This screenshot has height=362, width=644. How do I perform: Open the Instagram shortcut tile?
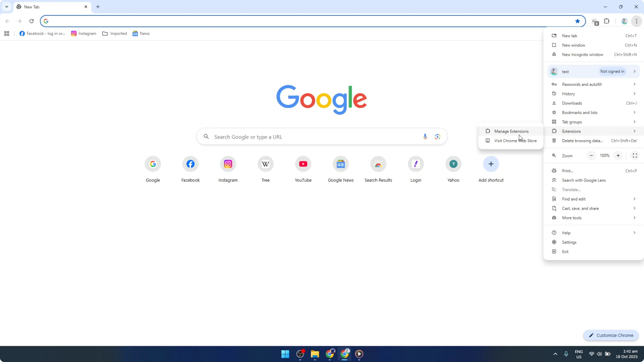pyautogui.click(x=228, y=169)
